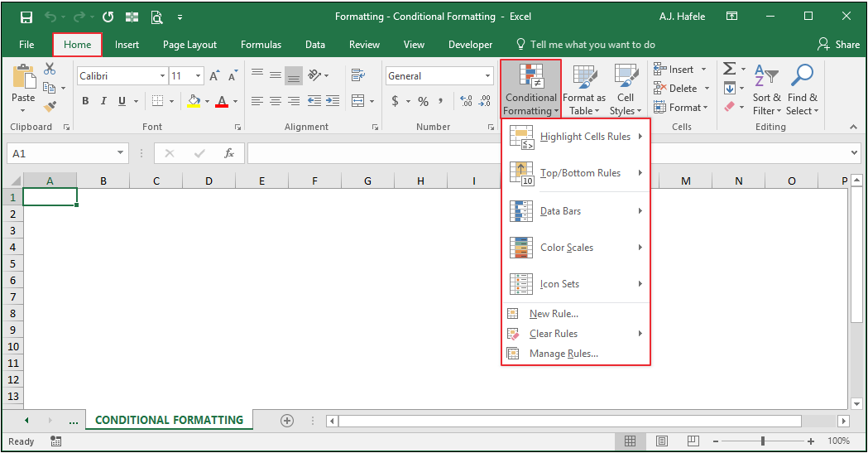The width and height of the screenshot is (868, 453).
Task: Increase decimal places
Action: (x=467, y=101)
